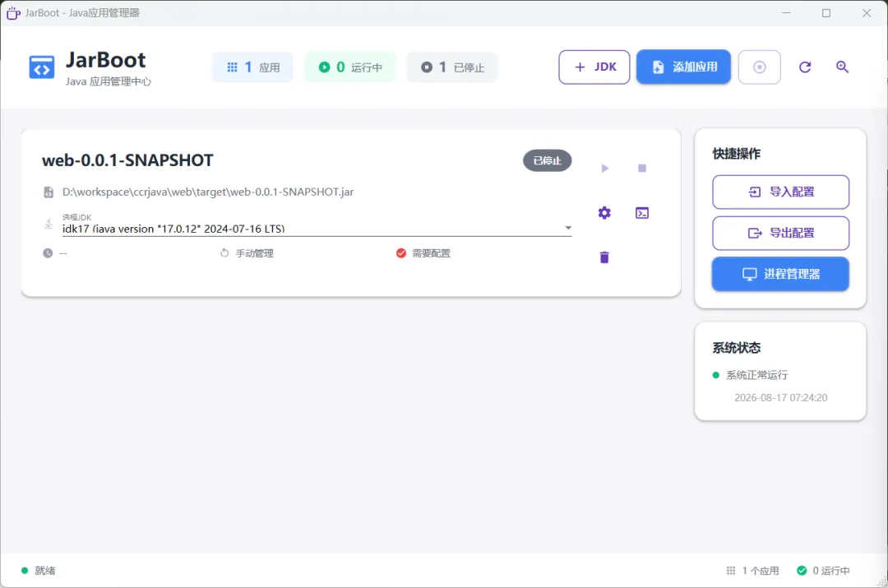This screenshot has width=888, height=588.
Task: Click the clock uptime icon
Action: [x=48, y=253]
